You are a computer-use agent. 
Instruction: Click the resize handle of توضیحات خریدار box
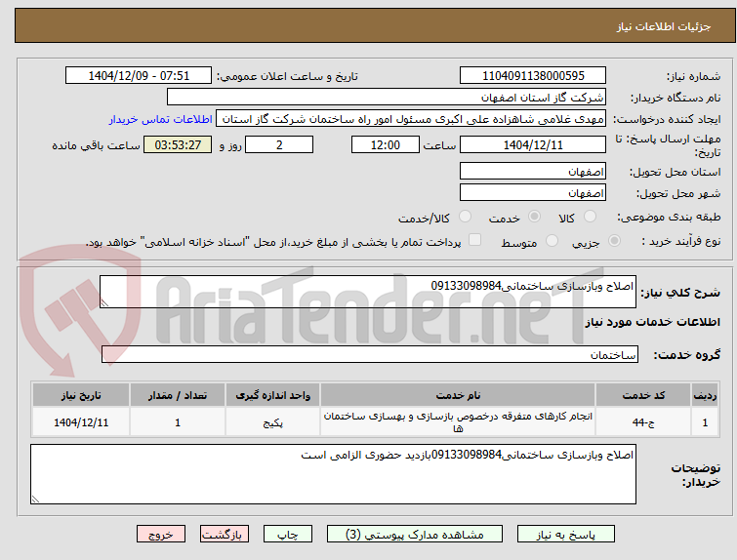click(x=36, y=500)
